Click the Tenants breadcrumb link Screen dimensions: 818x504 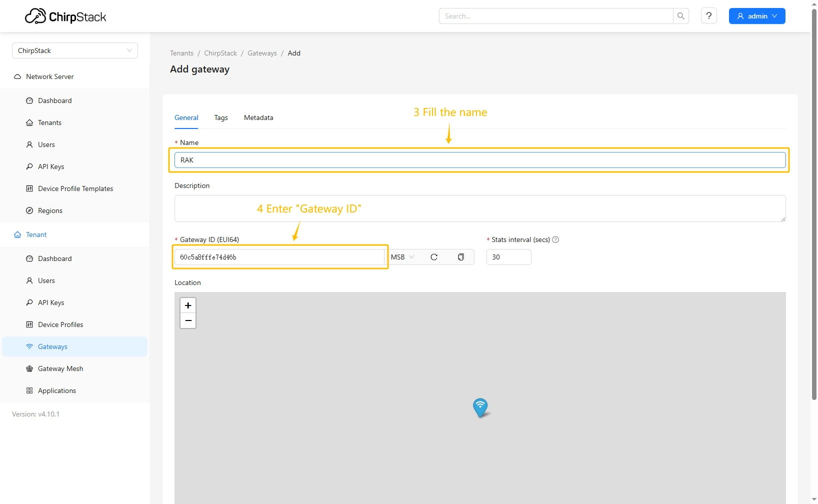tap(181, 53)
